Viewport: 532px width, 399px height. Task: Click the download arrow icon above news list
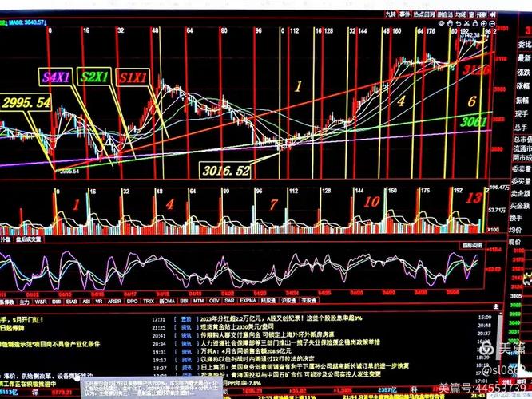click(496, 306)
